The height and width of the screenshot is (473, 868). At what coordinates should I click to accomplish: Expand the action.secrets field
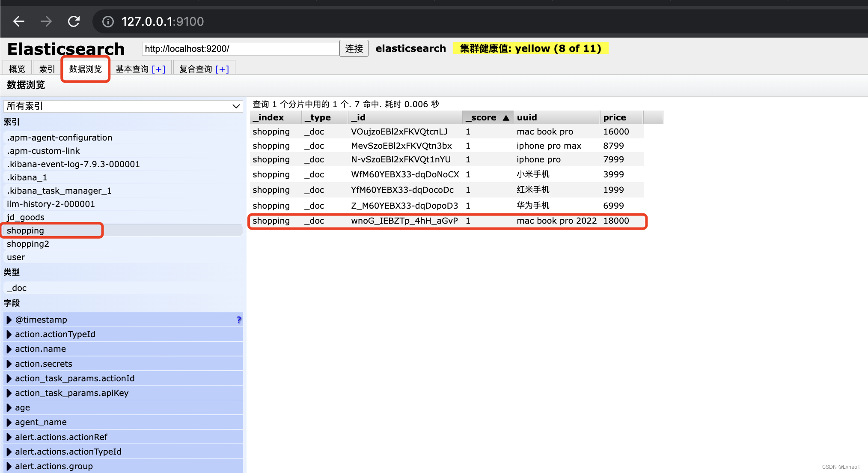click(x=9, y=364)
